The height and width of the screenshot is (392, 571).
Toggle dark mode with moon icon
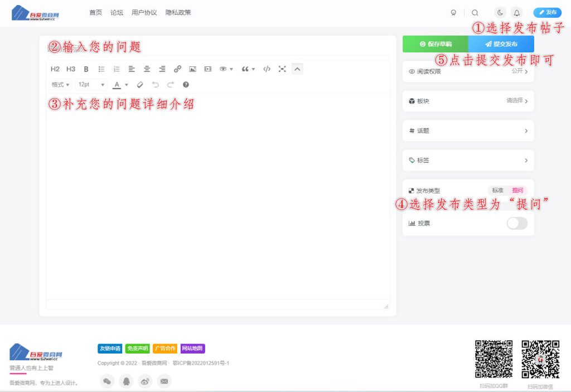[x=500, y=12]
